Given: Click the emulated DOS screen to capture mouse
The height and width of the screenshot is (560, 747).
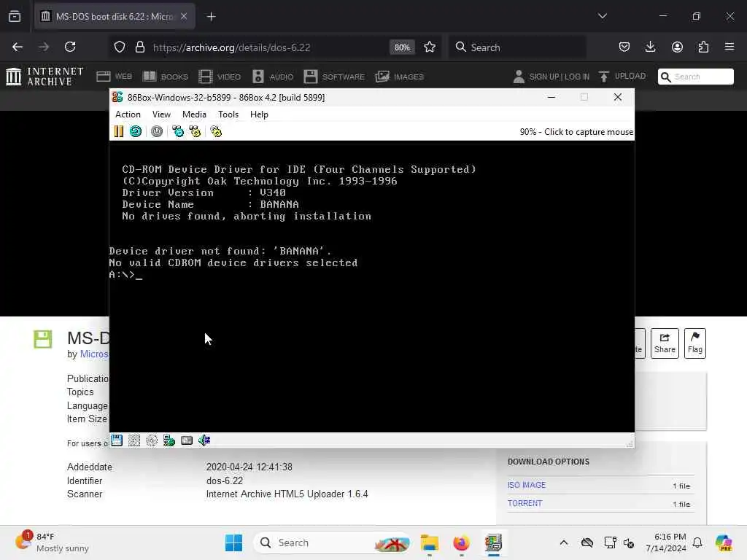Looking at the screenshot, I should [371, 286].
